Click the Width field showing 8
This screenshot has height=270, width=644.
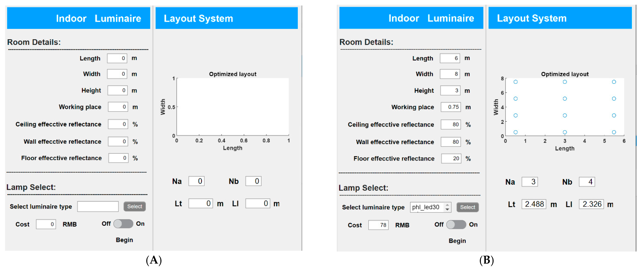450,74
